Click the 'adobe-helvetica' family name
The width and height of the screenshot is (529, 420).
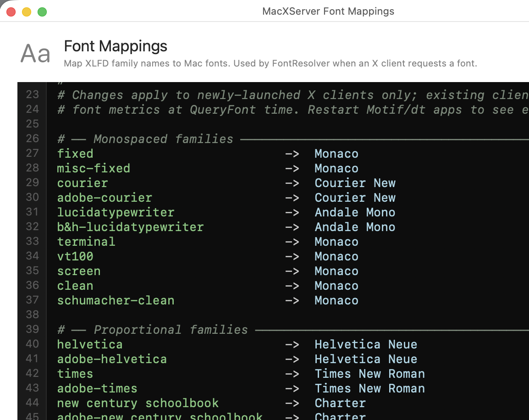pos(112,359)
